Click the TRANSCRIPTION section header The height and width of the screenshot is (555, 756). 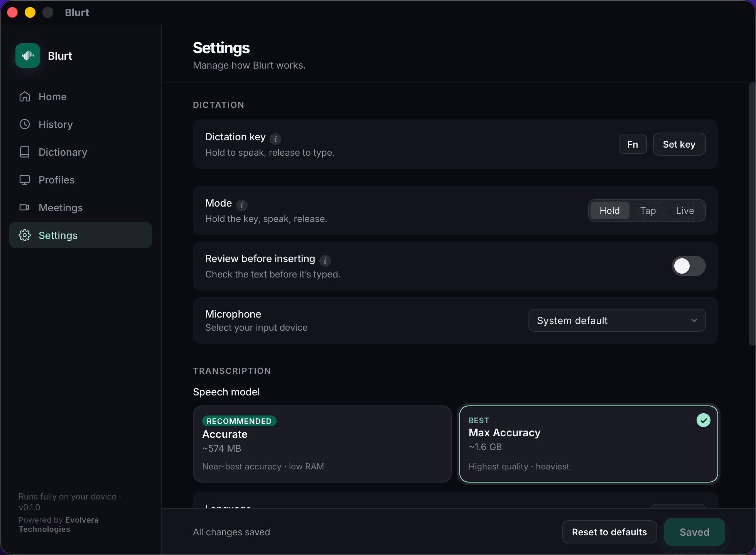pos(232,371)
